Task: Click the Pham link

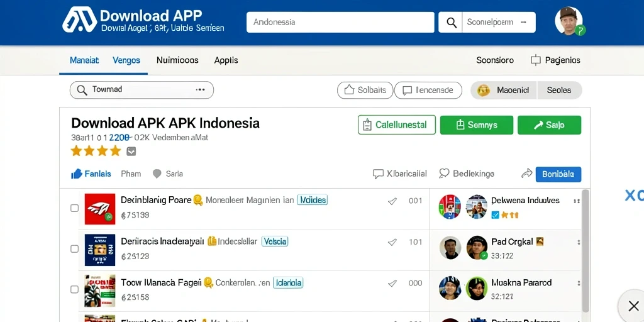Action: 131,174
